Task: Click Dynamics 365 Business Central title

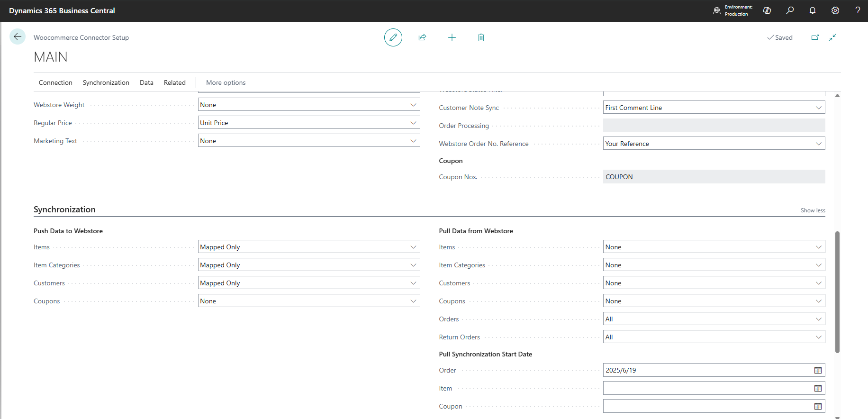Action: pyautogui.click(x=62, y=10)
